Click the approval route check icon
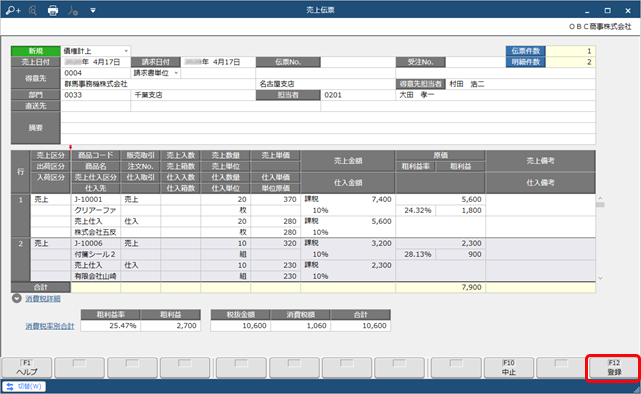This screenshot has width=641, height=394. [73, 10]
